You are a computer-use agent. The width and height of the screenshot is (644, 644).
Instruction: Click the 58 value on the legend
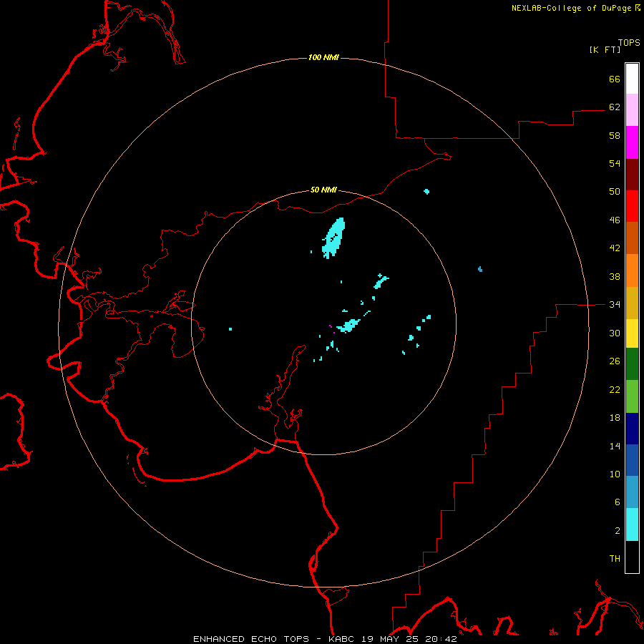click(615, 135)
